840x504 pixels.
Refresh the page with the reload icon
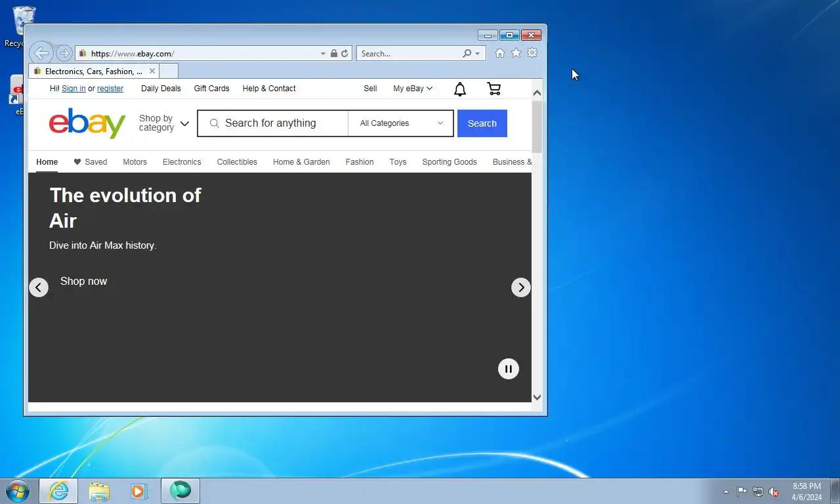tap(345, 54)
